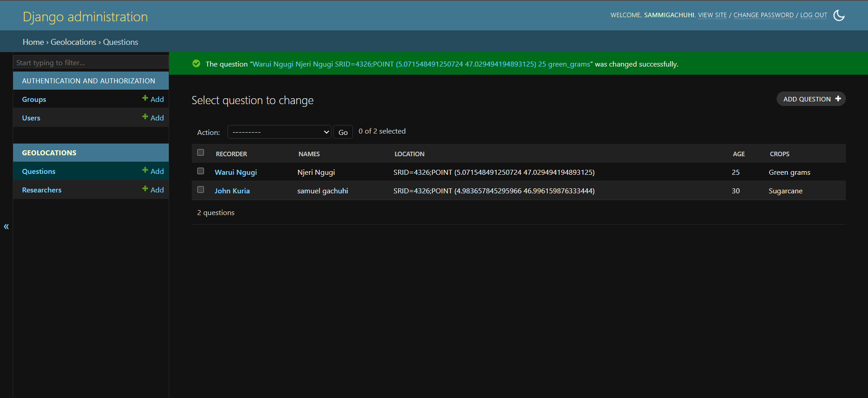Click the Log Out link
Screen dimensions: 868x398
[813, 15]
